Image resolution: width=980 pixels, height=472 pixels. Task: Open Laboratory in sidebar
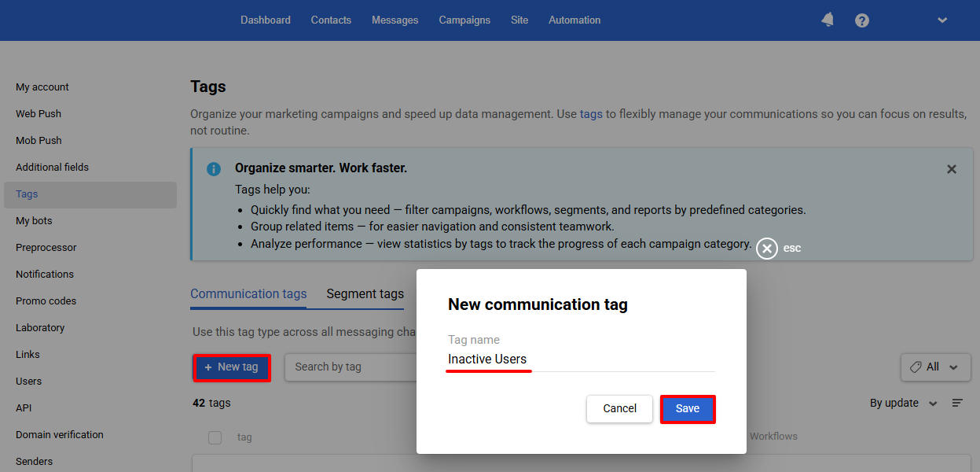coord(40,328)
